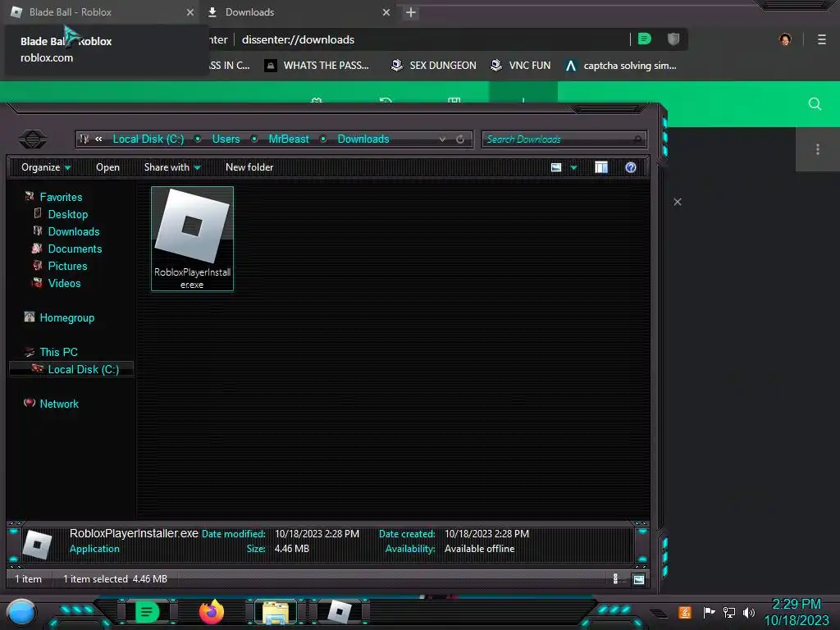Viewport: 840px width, 630px height.
Task: Click Downloads breadcrumb segment
Action: tap(363, 139)
